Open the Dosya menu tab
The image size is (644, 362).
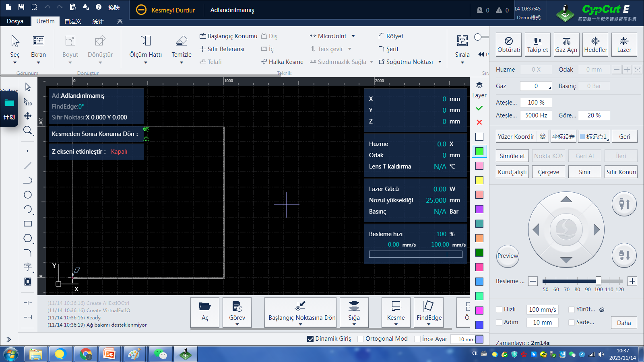15,21
